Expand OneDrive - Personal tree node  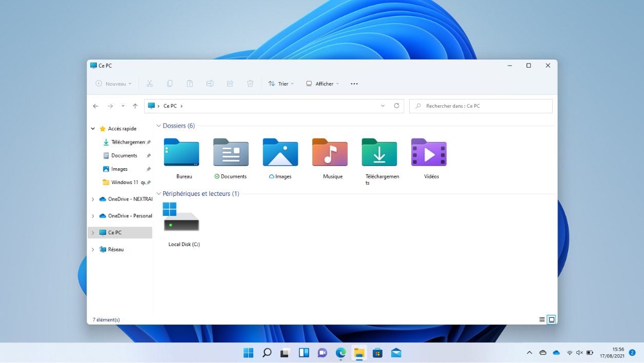[93, 216]
